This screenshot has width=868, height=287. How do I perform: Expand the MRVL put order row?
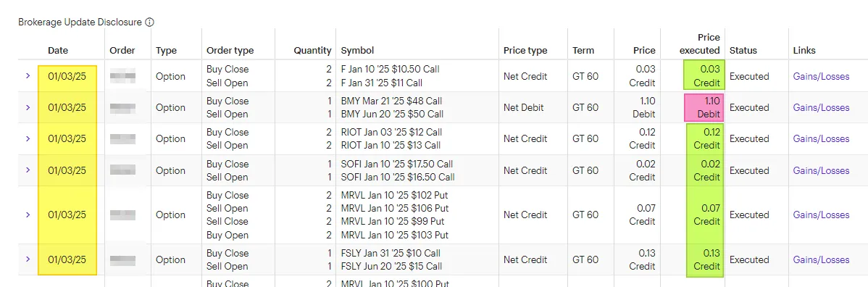(28, 215)
